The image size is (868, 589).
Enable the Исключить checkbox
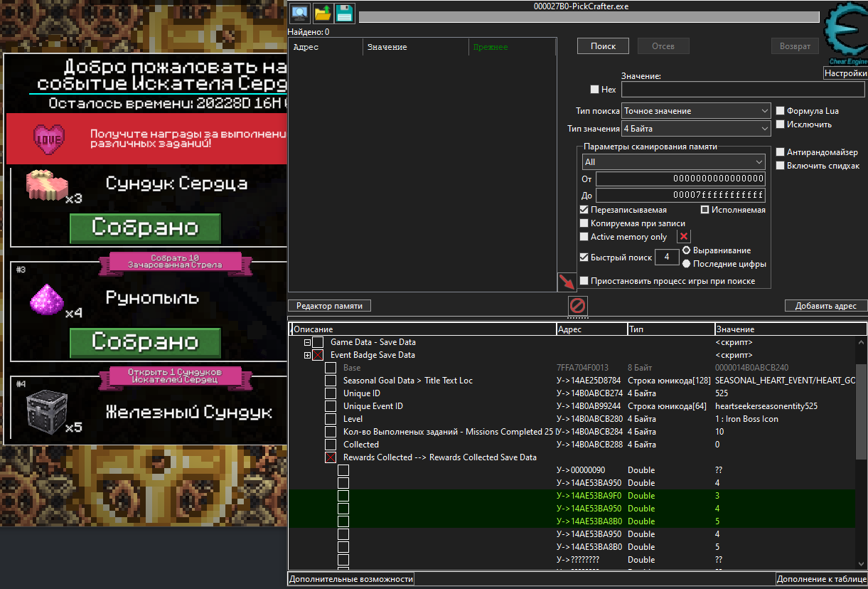(780, 124)
